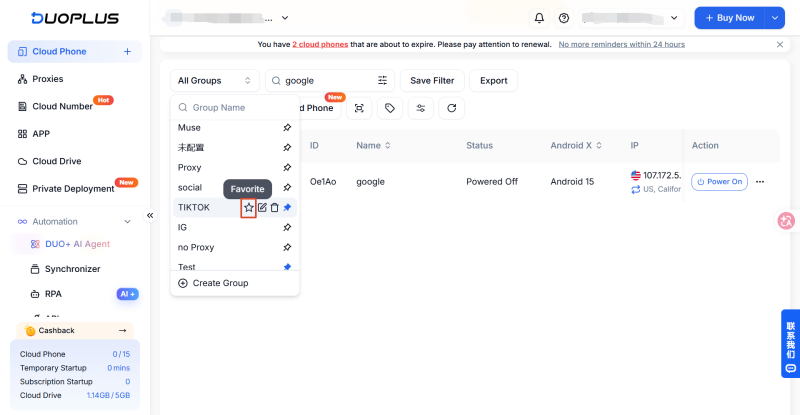800x415 pixels.
Task: Delete the TIKTOK group
Action: 274,207
